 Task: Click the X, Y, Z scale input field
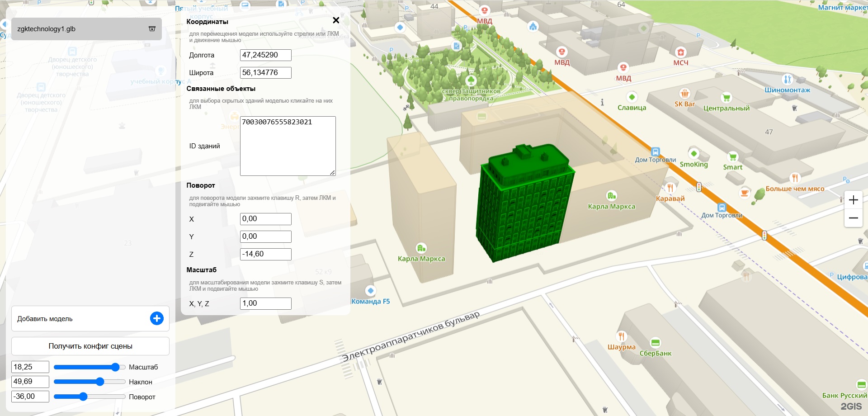pyautogui.click(x=265, y=303)
